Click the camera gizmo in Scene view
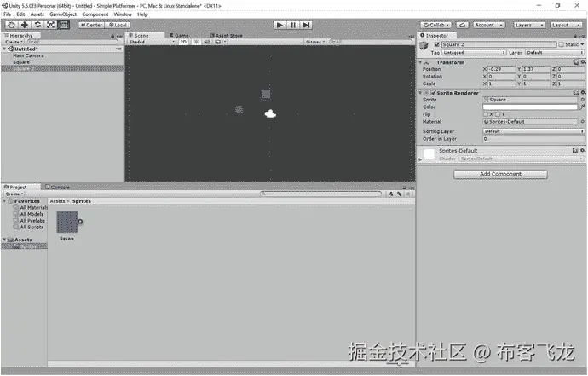Image resolution: width=588 pixels, height=376 pixels. 270,113
